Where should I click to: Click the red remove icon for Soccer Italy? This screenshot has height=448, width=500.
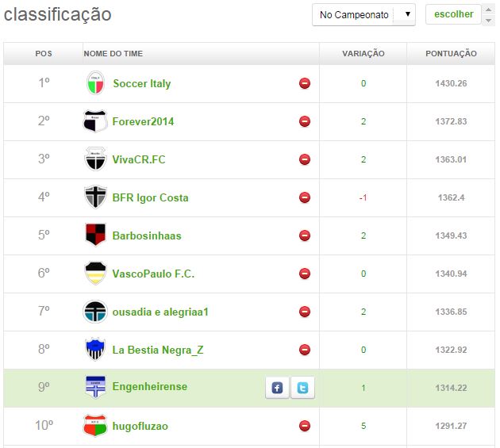305,83
